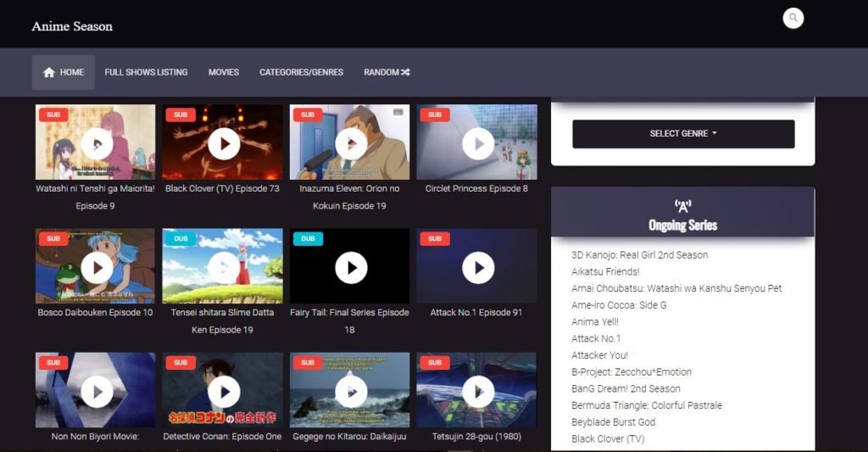The width and height of the screenshot is (868, 452).
Task: Go to the Movies menu item
Action: point(224,73)
